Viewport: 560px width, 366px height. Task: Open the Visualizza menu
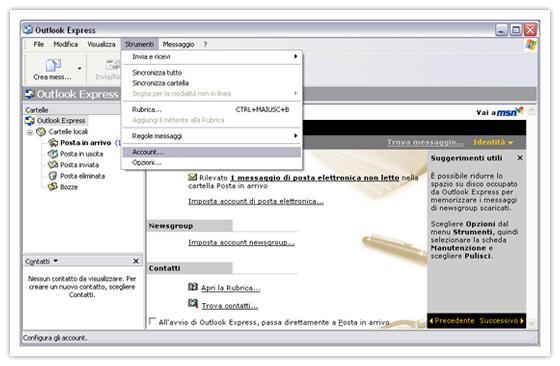(101, 44)
